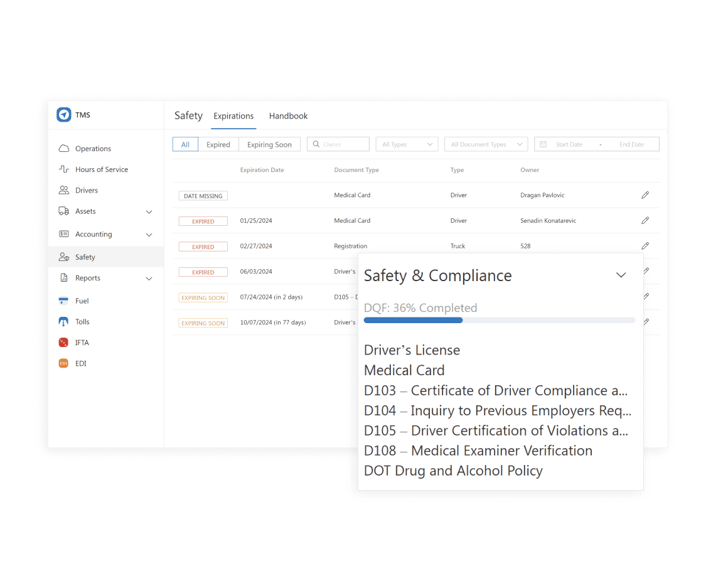Click the Type column header
This screenshot has width=728, height=571.
click(457, 170)
